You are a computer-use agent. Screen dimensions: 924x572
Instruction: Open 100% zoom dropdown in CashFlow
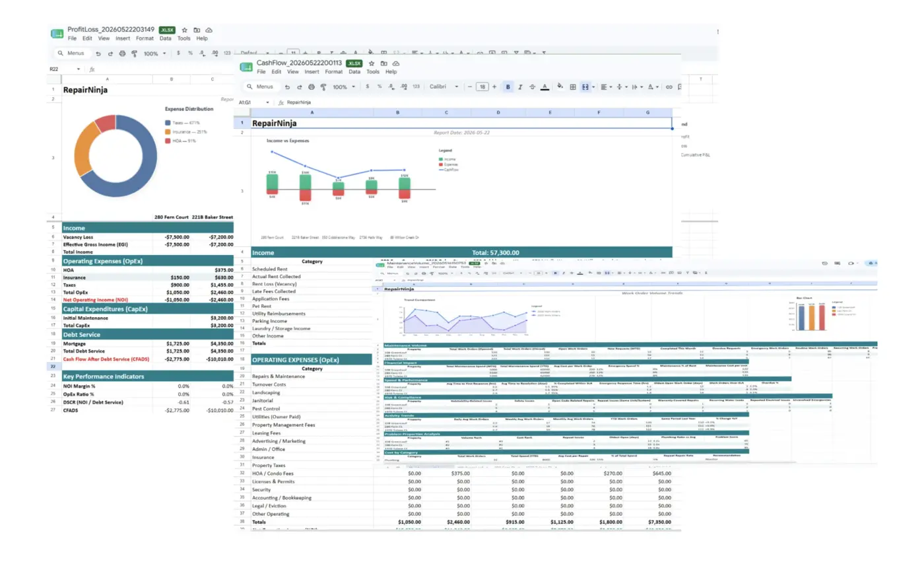(x=344, y=87)
